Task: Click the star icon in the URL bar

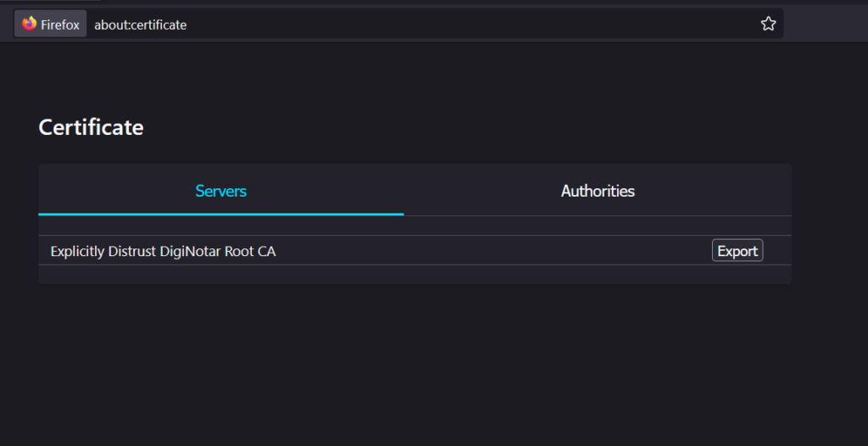Action: (768, 24)
